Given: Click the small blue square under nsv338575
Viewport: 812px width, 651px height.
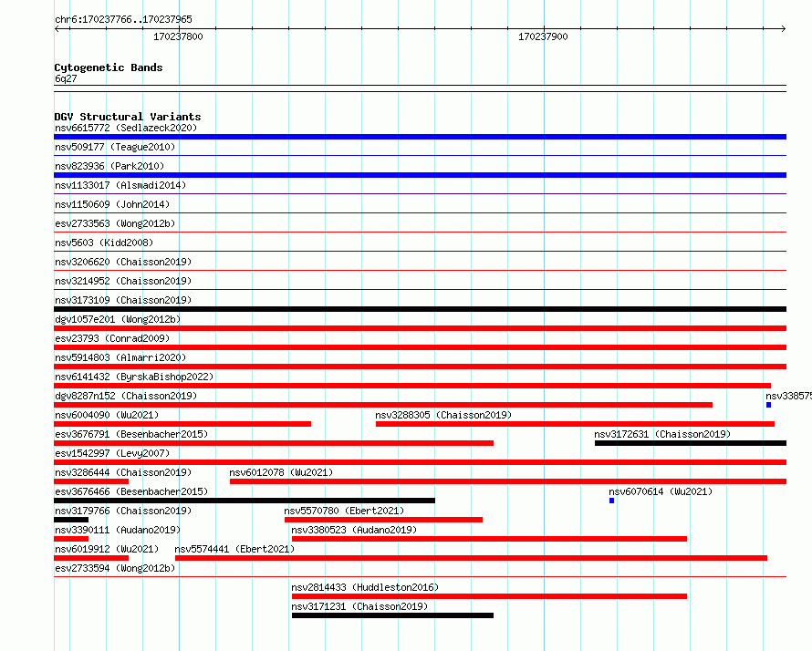Looking at the screenshot, I should [768, 405].
